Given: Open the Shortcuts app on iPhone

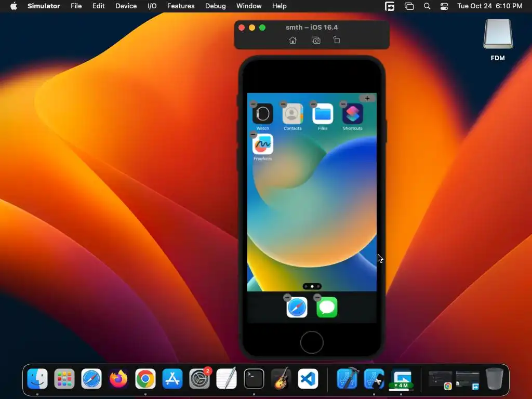Looking at the screenshot, I should [x=353, y=114].
